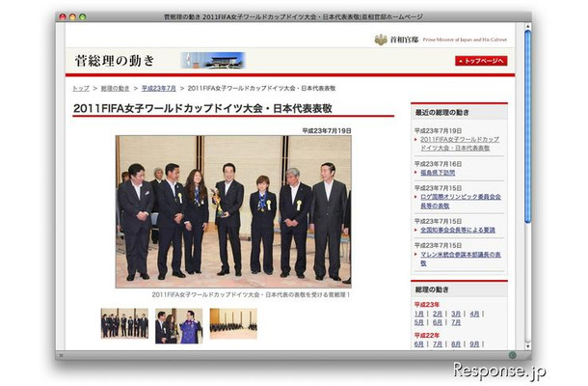Screen dimensions: 588x386
Task: Open 平成23年 3月 archive link
Action: [x=456, y=314]
